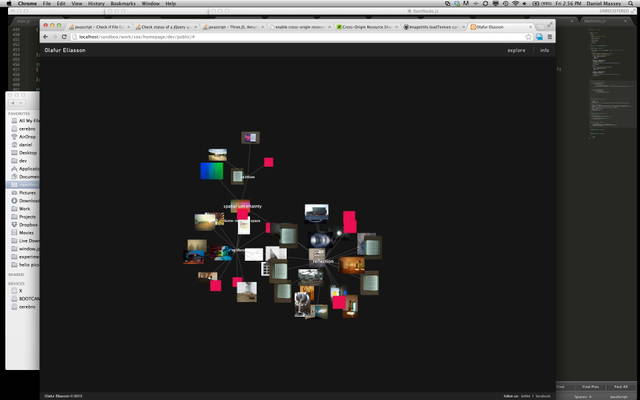Select All My Files in Finder sidebar

point(24,121)
